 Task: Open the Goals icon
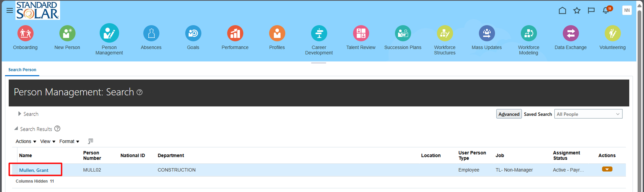click(x=193, y=33)
